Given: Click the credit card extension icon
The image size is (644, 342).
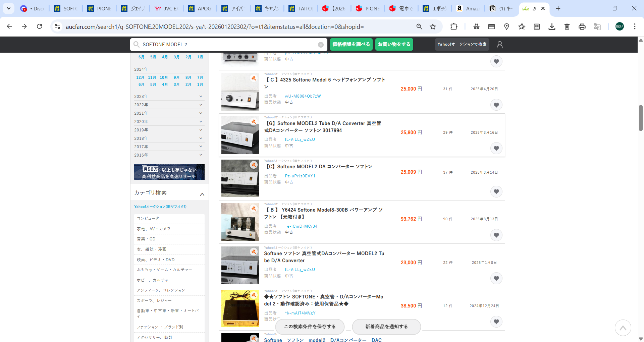Looking at the screenshot, I should 491,26.
